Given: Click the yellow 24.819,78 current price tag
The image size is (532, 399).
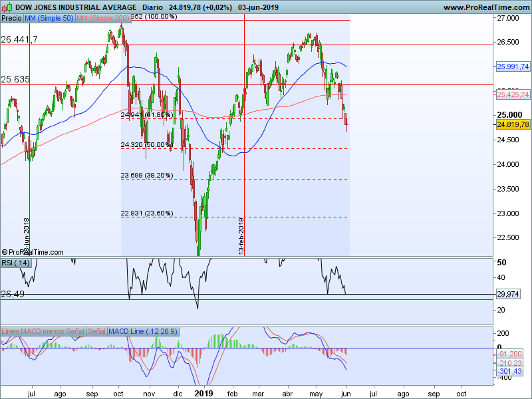Looking at the screenshot, I should [x=513, y=124].
